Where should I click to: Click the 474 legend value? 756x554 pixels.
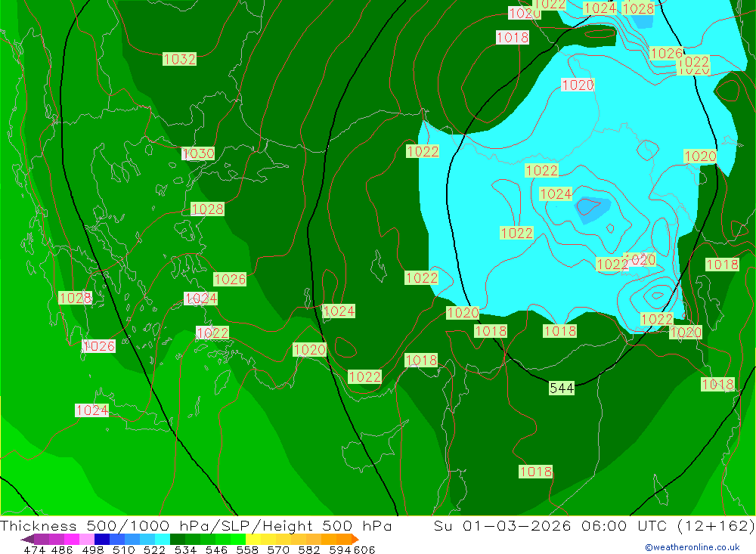tap(34, 549)
